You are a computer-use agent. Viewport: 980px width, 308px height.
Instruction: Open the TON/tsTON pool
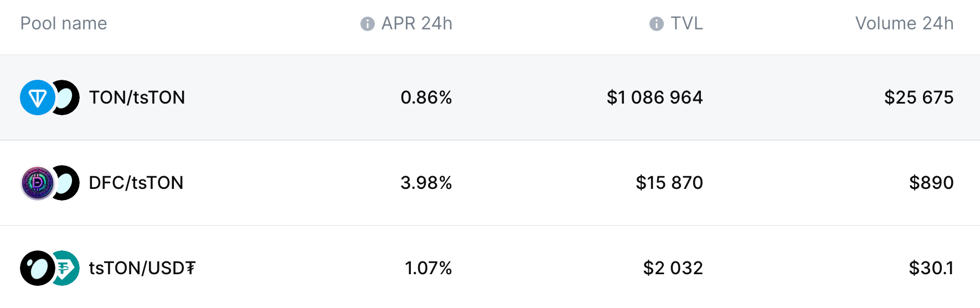[x=137, y=97]
